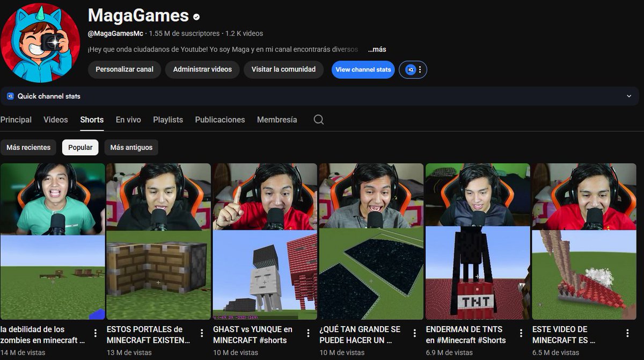Click the Personalizar canal button
This screenshot has width=644, height=360.
pos(125,69)
